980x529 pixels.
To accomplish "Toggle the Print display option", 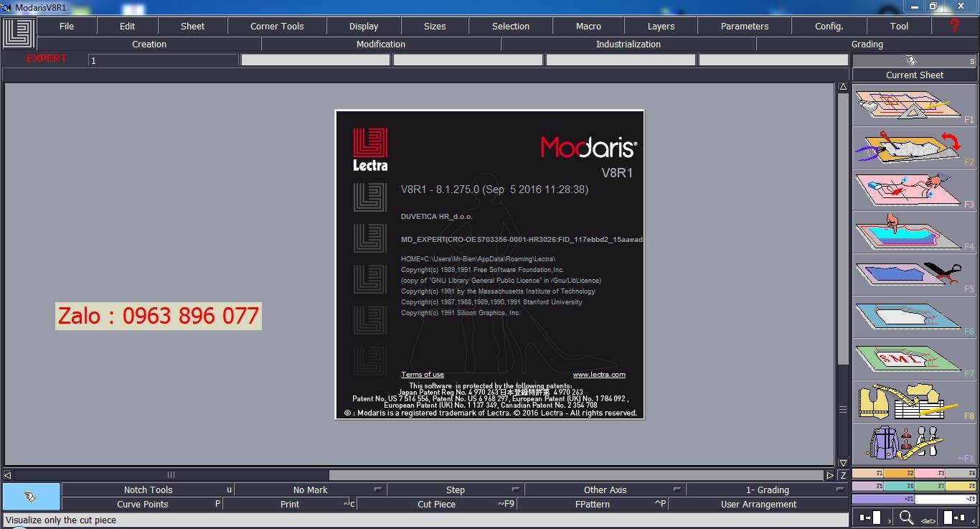I will [x=290, y=504].
